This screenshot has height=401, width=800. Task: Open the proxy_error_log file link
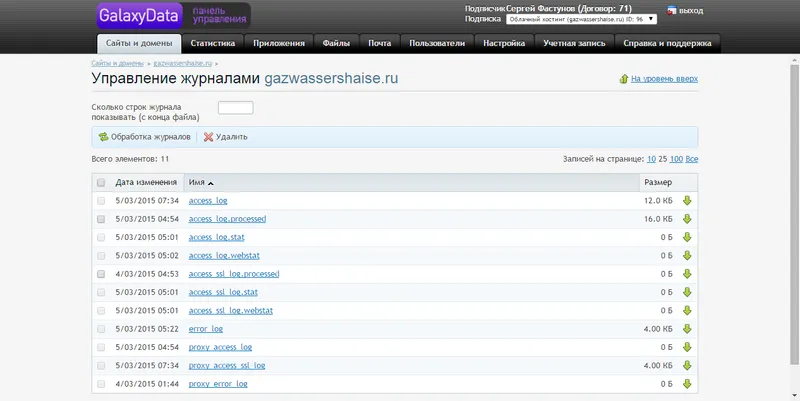218,384
